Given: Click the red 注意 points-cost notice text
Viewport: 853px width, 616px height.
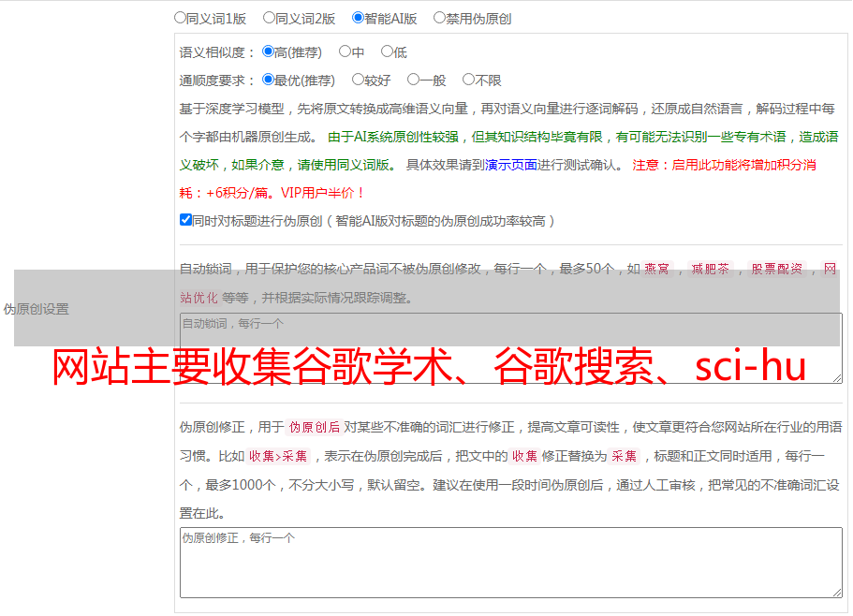Looking at the screenshot, I should 497,179.
